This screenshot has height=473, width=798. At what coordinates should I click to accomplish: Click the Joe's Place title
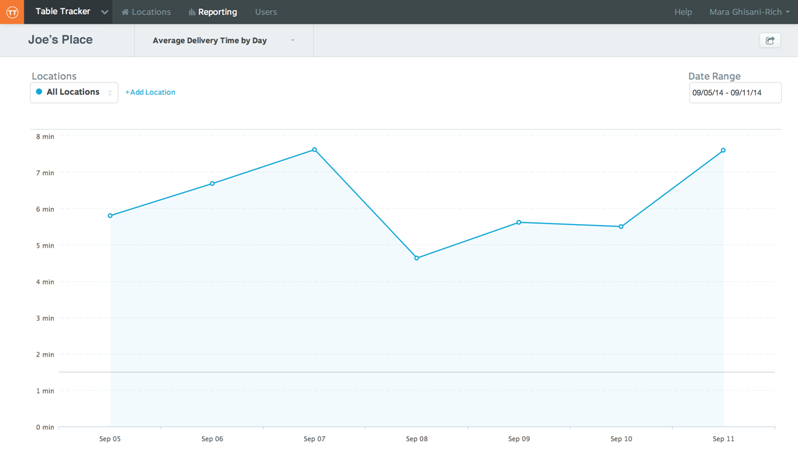point(60,40)
